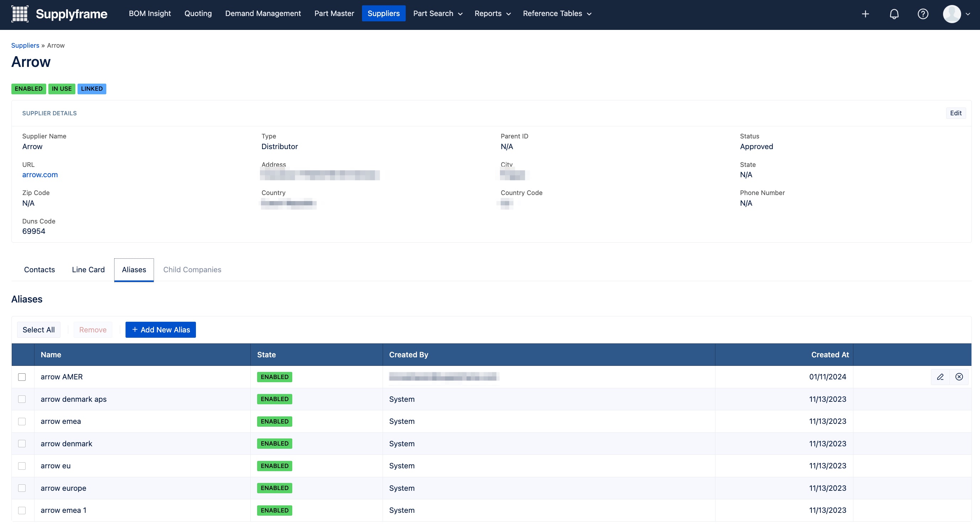
Task: Switch to the Line Card tab
Action: point(88,270)
